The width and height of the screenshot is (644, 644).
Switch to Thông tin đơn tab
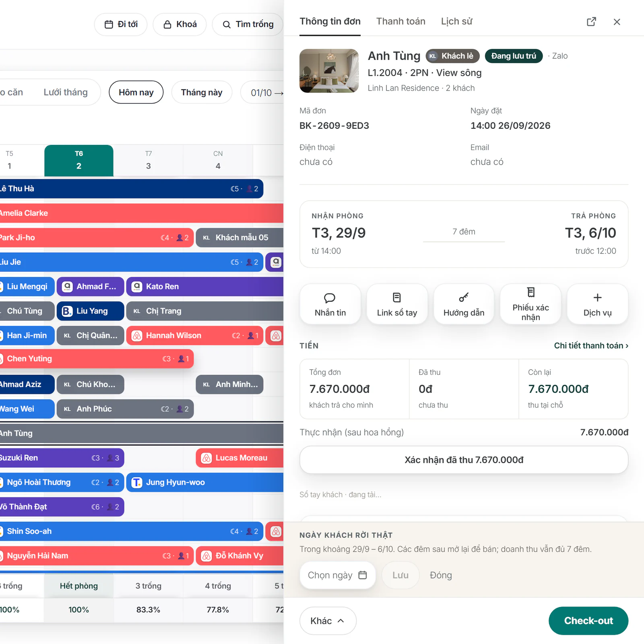coord(330,21)
